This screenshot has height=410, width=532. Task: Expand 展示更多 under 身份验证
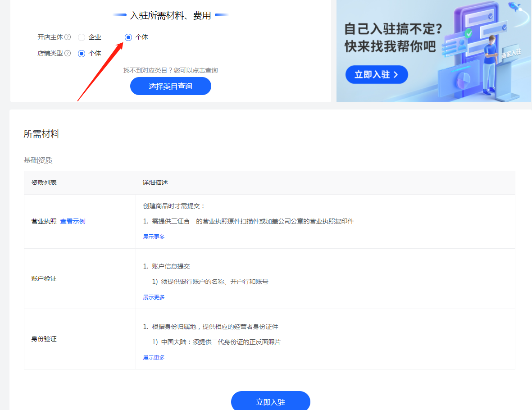coord(153,357)
